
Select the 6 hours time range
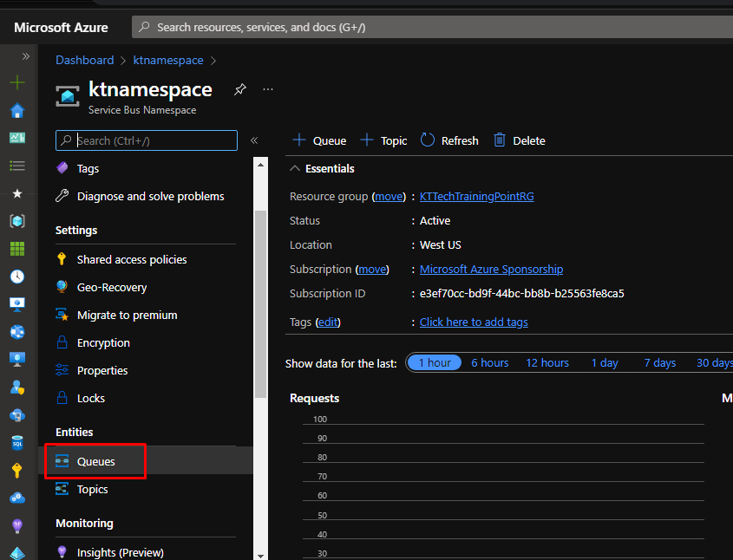click(490, 362)
